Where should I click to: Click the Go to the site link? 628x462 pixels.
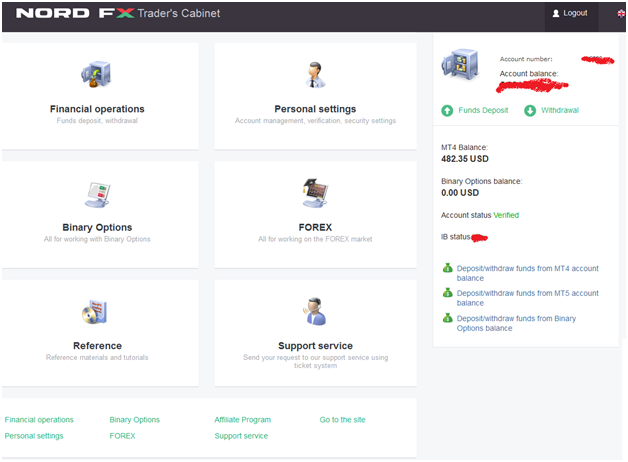tap(342, 420)
